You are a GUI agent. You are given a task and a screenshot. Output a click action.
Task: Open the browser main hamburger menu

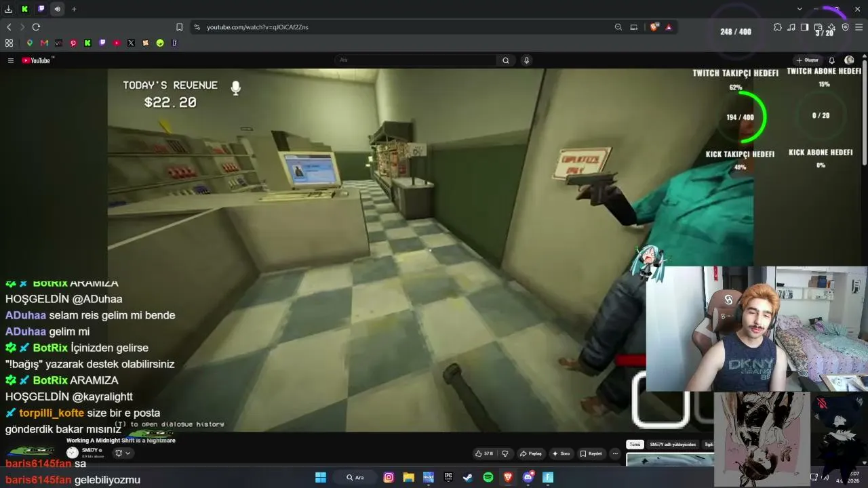(x=859, y=27)
